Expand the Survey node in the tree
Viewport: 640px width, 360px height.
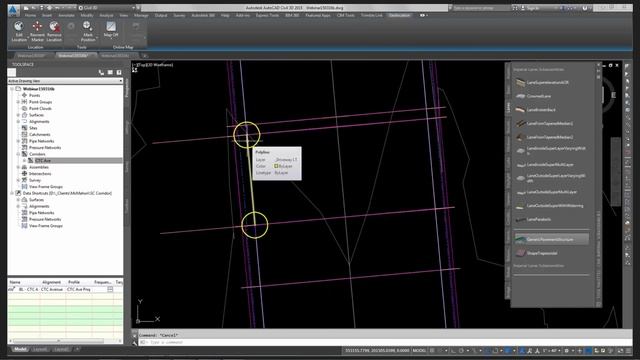click(x=18, y=180)
